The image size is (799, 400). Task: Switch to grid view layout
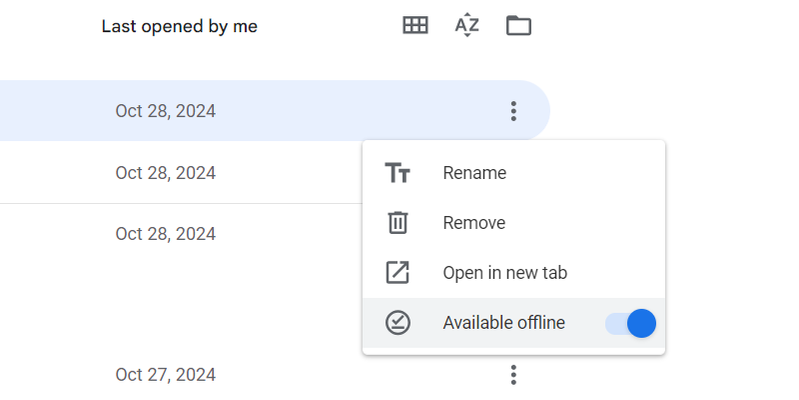click(415, 26)
